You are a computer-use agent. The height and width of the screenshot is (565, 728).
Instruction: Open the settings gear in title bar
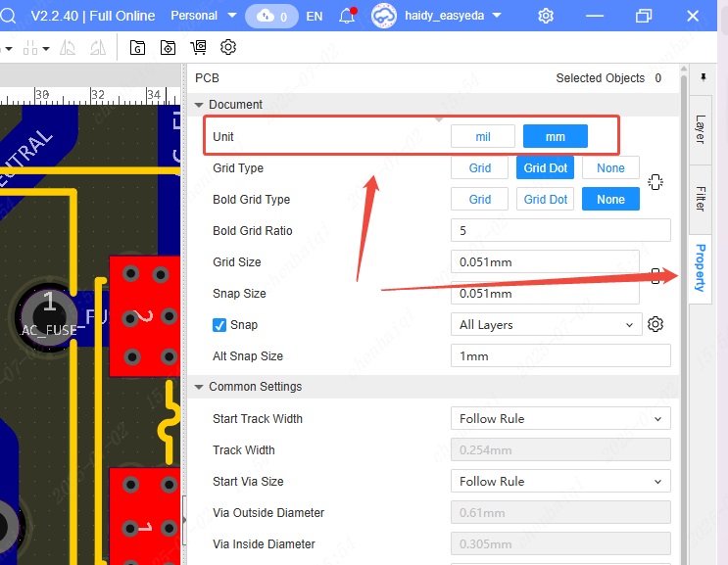[x=546, y=16]
